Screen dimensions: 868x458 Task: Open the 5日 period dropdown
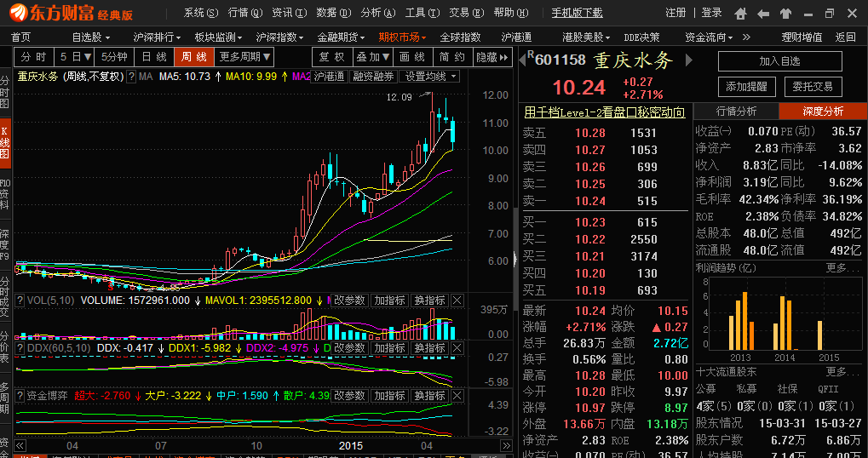pyautogui.click(x=74, y=57)
